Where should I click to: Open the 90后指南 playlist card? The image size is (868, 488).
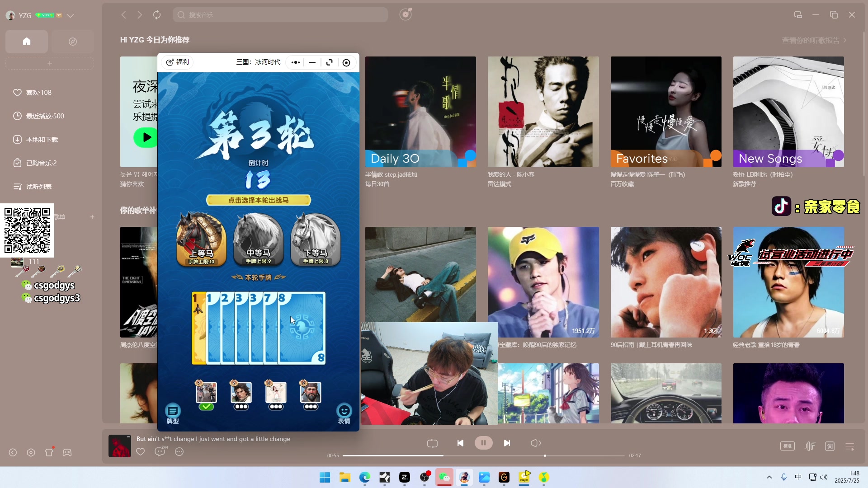[666, 282]
